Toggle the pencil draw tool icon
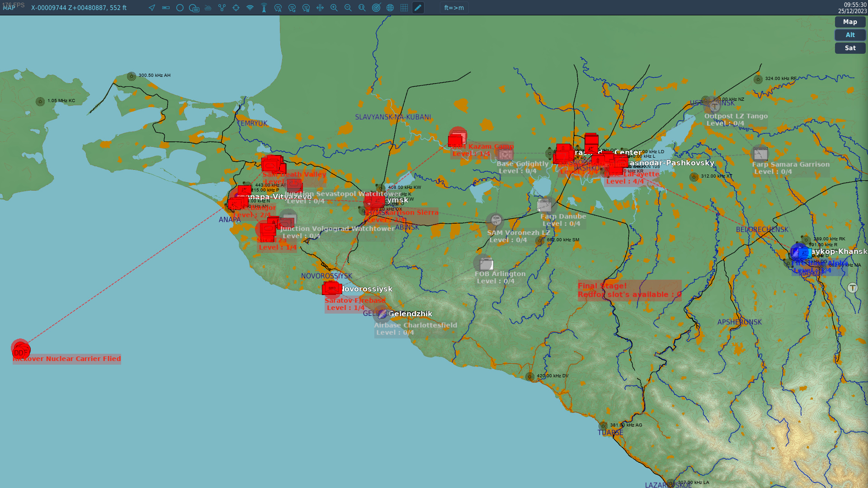Screen dimensions: 868x488 point(418,8)
